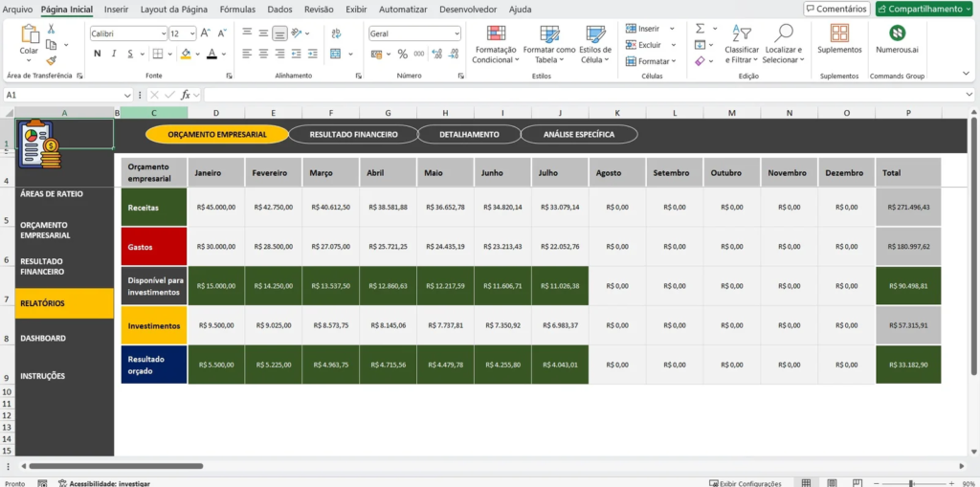The height and width of the screenshot is (487, 980).
Task: Toggle italic formatting
Action: (x=113, y=54)
